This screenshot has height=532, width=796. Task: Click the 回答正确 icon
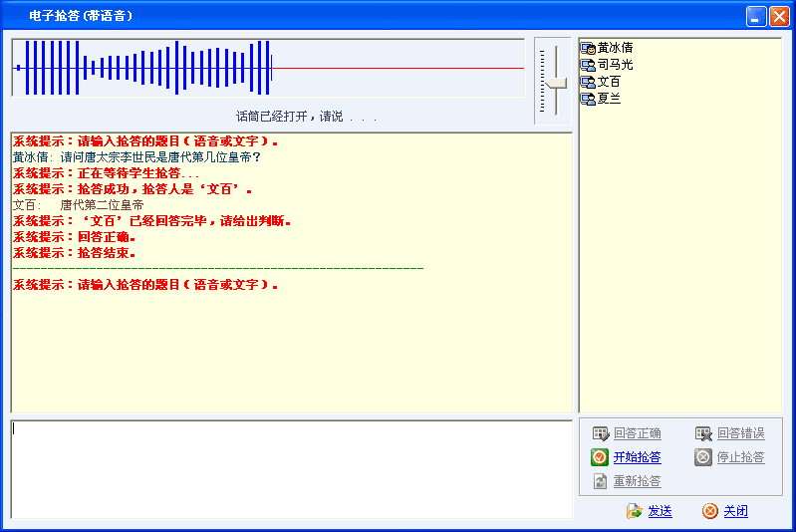[601, 433]
